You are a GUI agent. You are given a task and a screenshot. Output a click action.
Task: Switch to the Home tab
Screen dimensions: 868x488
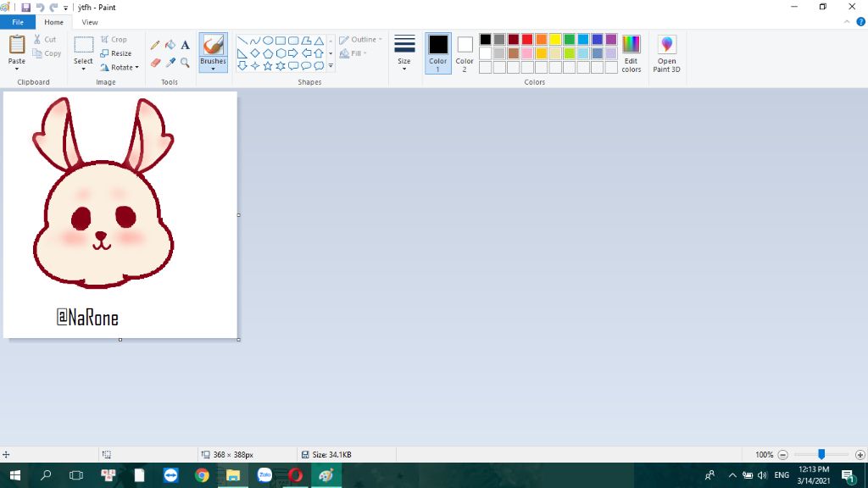point(53,22)
